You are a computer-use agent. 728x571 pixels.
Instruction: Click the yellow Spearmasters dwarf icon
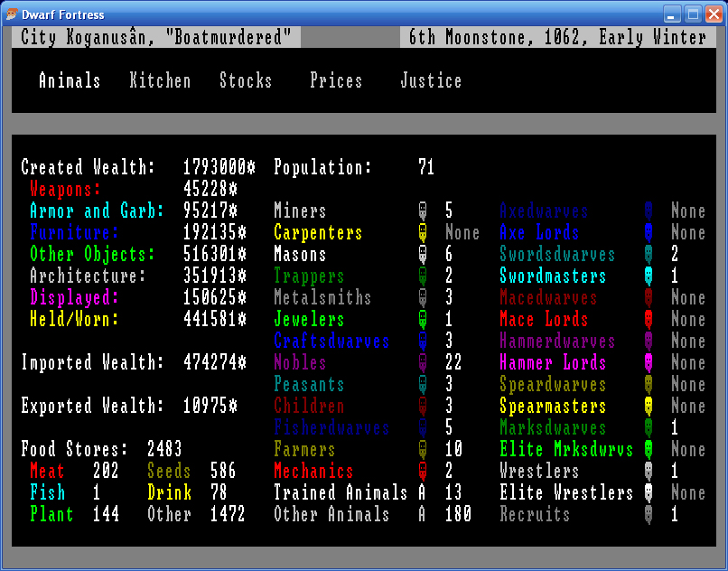[x=649, y=406]
